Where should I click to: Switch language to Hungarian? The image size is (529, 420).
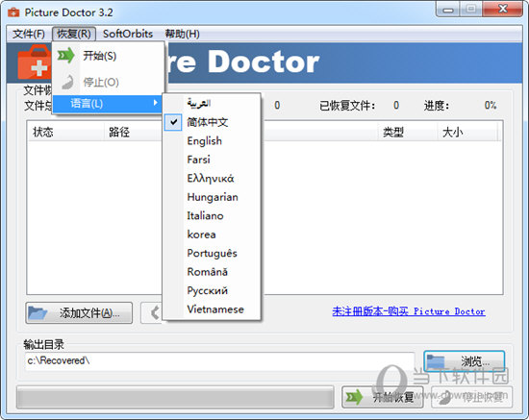coord(212,197)
